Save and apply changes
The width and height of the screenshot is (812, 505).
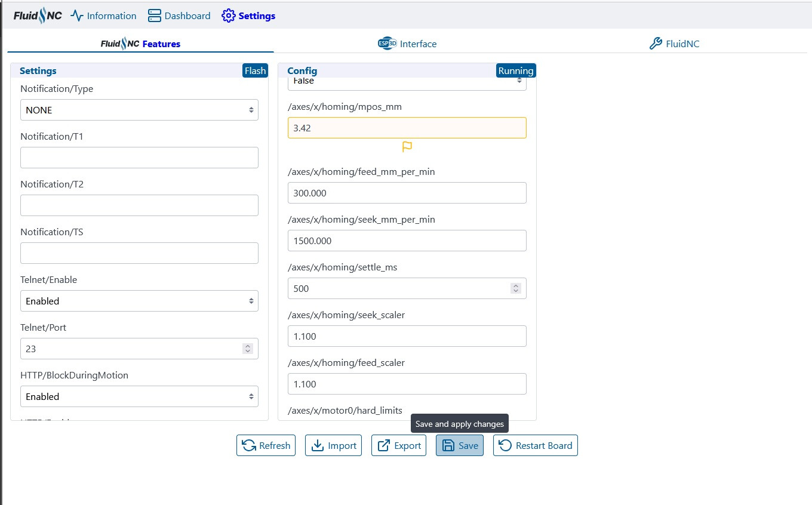pyautogui.click(x=460, y=445)
